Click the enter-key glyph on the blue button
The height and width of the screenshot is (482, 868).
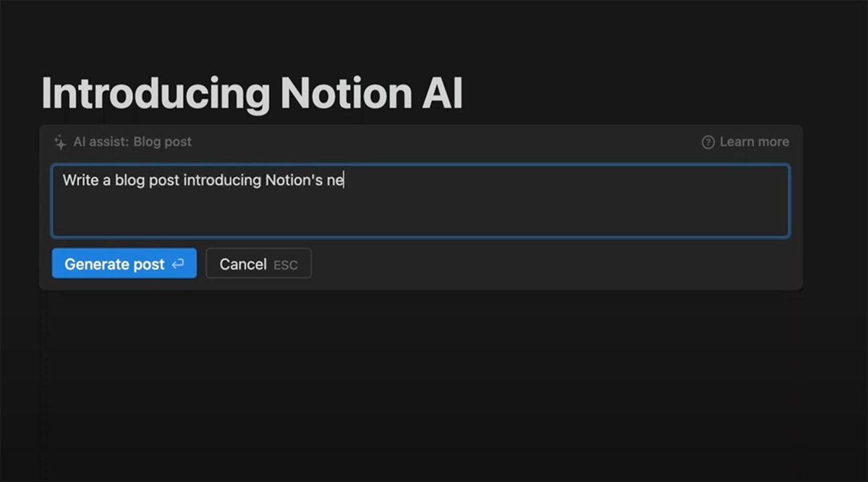tap(178, 263)
